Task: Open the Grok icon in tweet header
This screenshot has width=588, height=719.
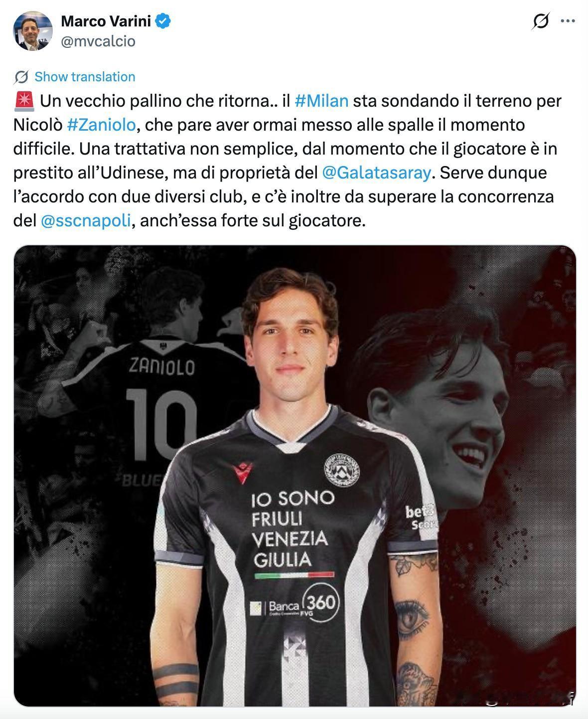Action: pos(541,21)
